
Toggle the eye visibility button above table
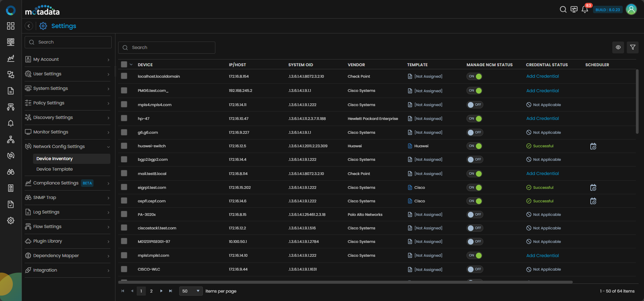coord(618,48)
